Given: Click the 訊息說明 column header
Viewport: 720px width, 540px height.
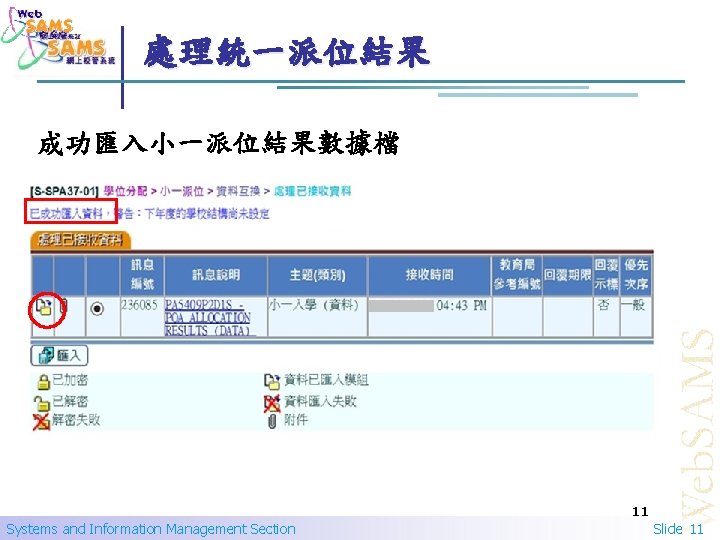Looking at the screenshot, I should point(216,275).
